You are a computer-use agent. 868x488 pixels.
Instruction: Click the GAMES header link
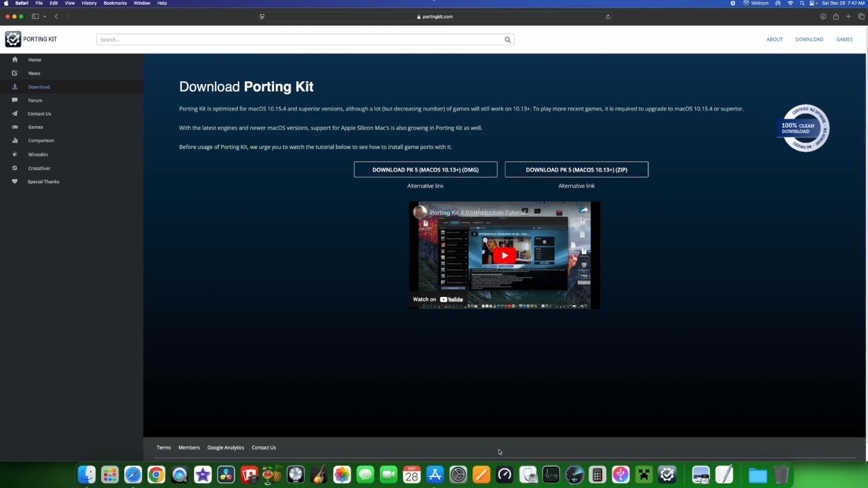coord(844,39)
